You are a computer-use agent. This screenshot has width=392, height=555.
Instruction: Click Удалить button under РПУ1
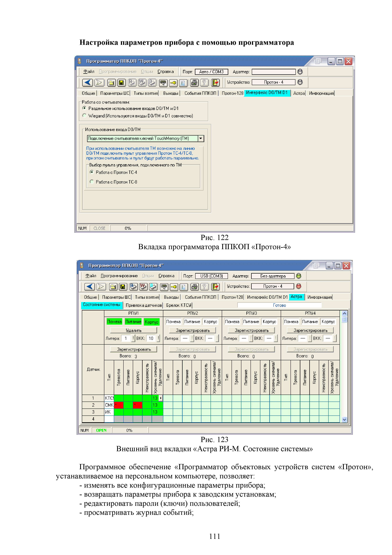(134, 330)
